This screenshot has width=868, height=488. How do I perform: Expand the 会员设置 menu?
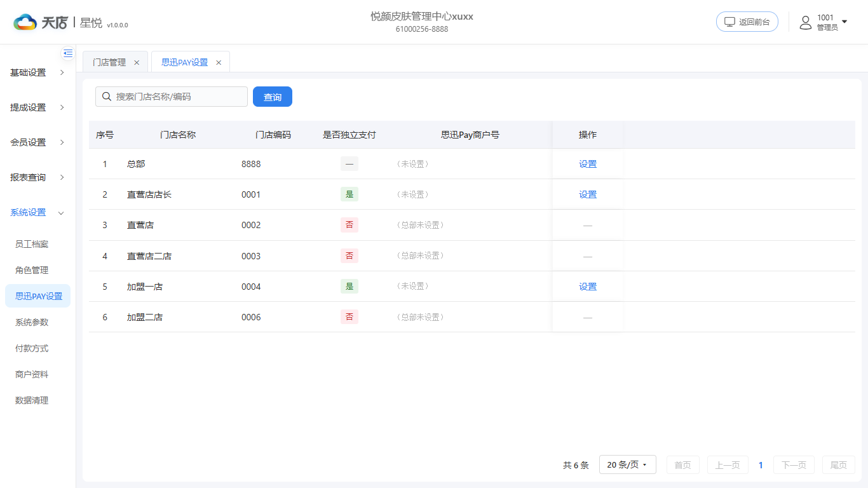(37, 142)
